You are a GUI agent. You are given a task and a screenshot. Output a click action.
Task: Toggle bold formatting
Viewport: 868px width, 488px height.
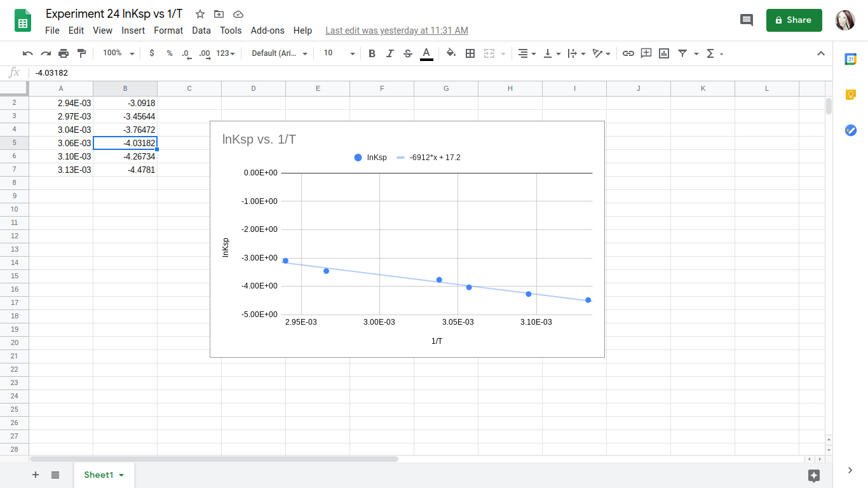(x=372, y=53)
